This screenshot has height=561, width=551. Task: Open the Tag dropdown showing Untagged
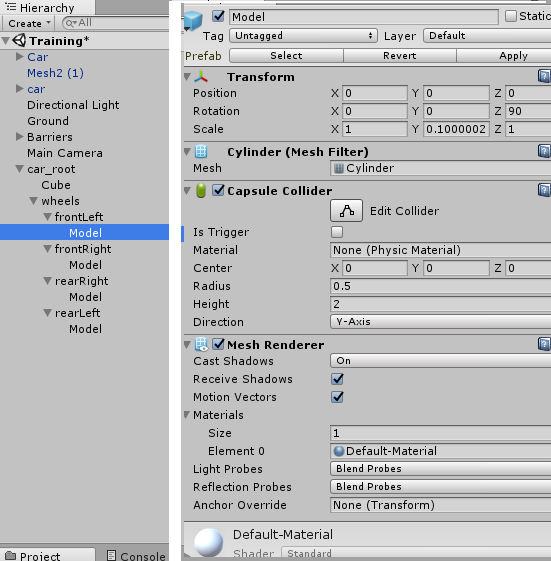tap(303, 36)
